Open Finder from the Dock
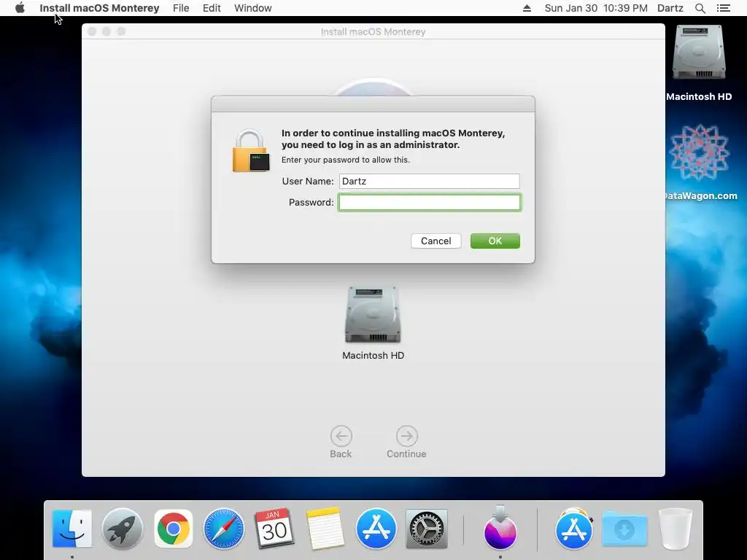 click(x=72, y=529)
